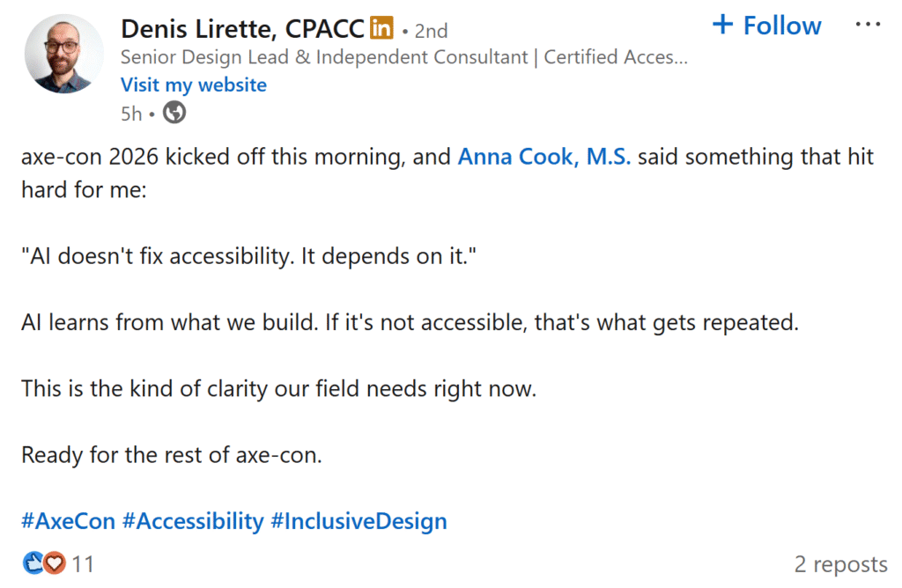The width and height of the screenshot is (902, 588).
Task: Click the #AxeCon hashtag
Action: pyautogui.click(x=67, y=520)
